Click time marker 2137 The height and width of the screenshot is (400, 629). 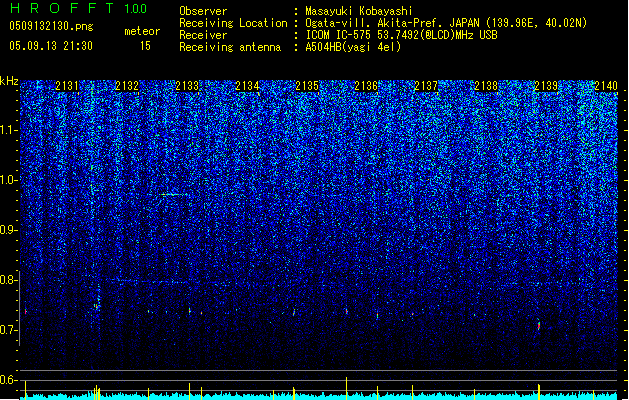click(426, 86)
